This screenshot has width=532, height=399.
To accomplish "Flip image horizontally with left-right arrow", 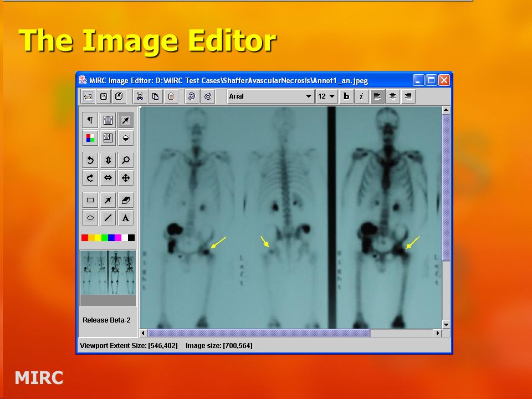I will click(108, 178).
